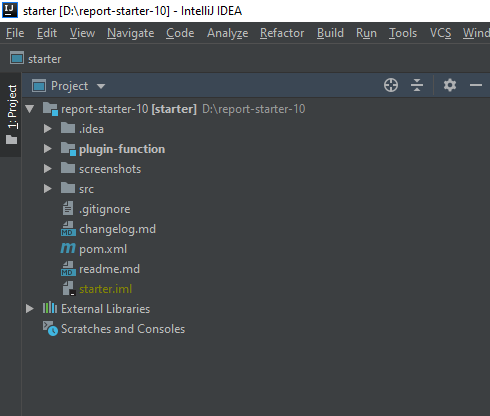Click folder icon on Project sidebar tab

pos(11,139)
